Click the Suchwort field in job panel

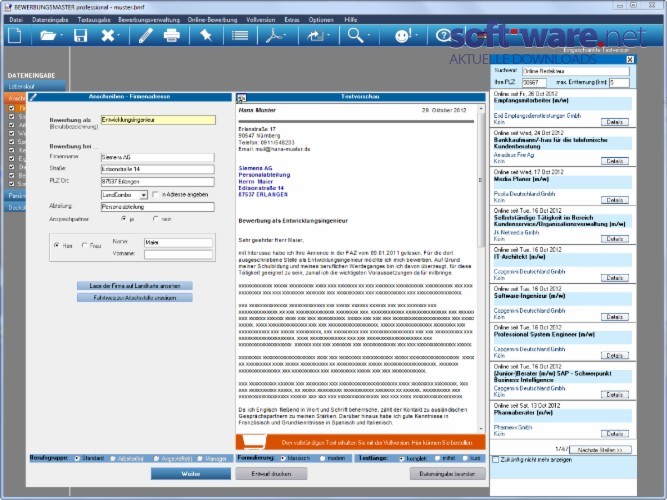tap(576, 71)
